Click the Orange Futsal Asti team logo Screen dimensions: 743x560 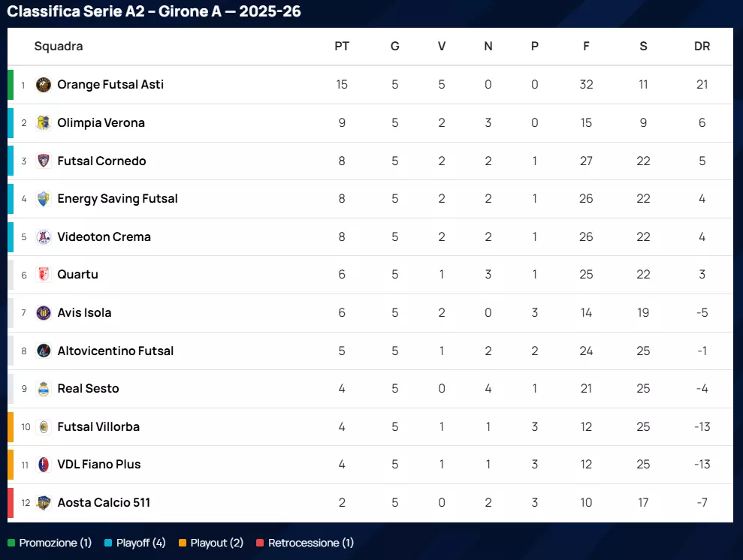[44, 85]
